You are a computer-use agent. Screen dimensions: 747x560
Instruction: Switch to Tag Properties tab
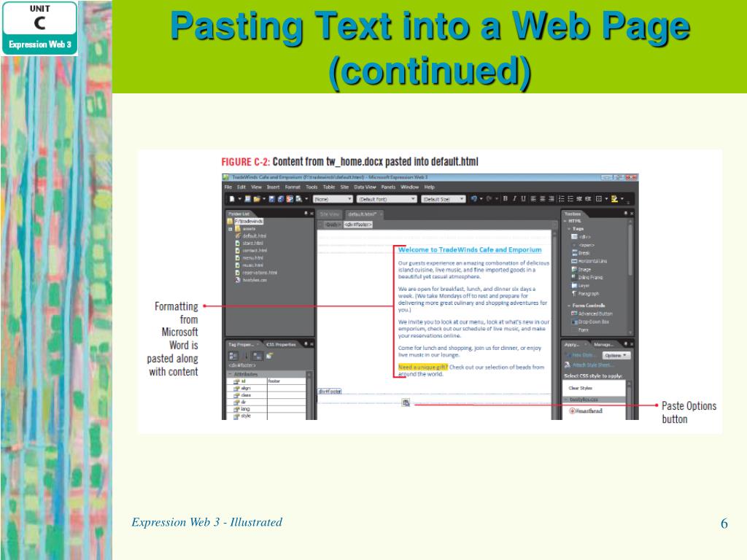coord(241,344)
